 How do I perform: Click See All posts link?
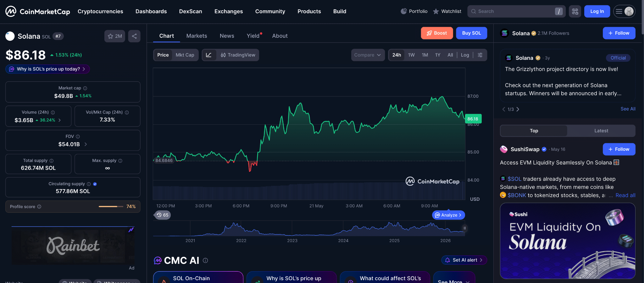tap(628, 109)
